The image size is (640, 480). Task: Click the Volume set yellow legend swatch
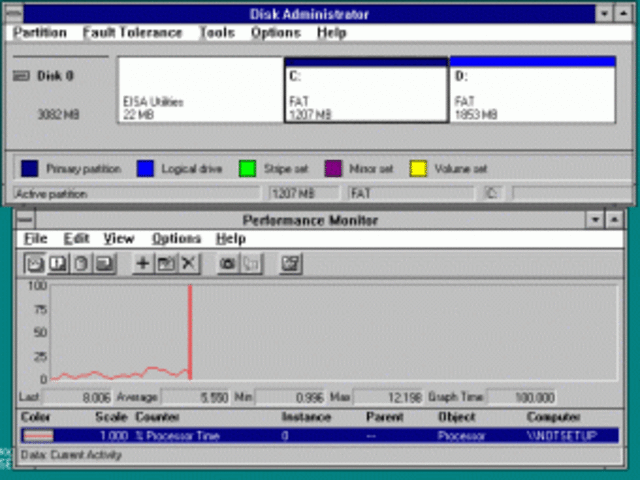pos(418,169)
